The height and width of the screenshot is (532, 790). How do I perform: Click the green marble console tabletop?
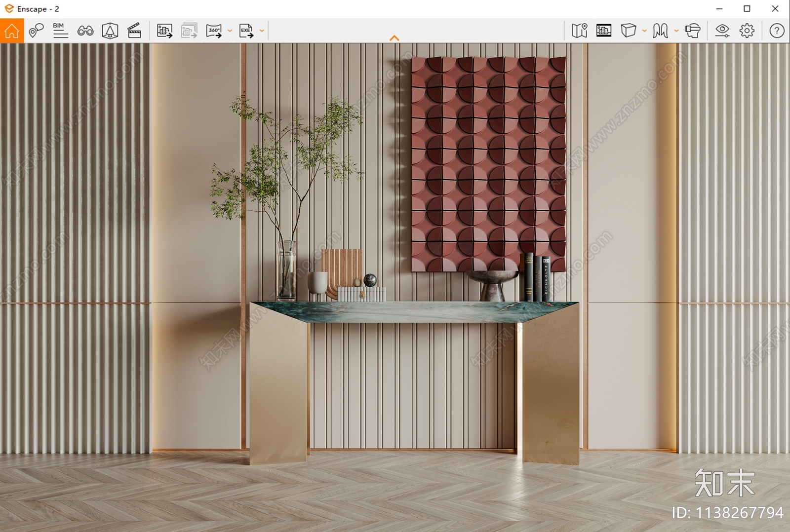point(414,311)
